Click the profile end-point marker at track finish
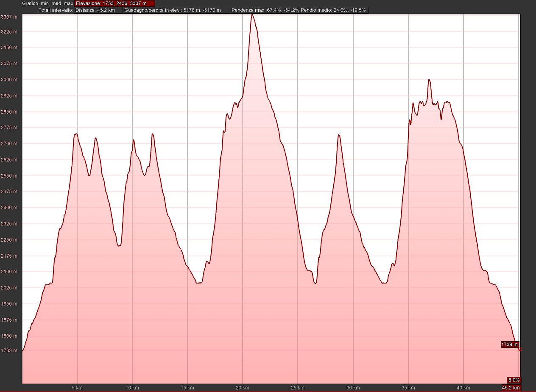The height and width of the screenshot is (392, 536). [520, 350]
